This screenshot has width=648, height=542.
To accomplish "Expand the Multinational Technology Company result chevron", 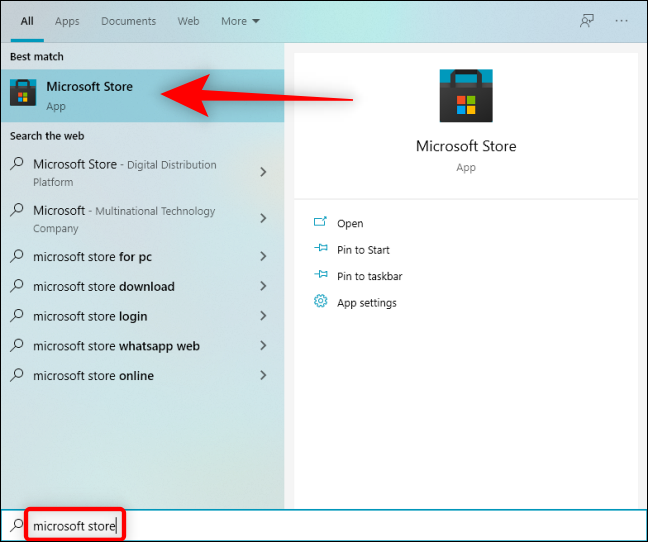I will tap(263, 219).
